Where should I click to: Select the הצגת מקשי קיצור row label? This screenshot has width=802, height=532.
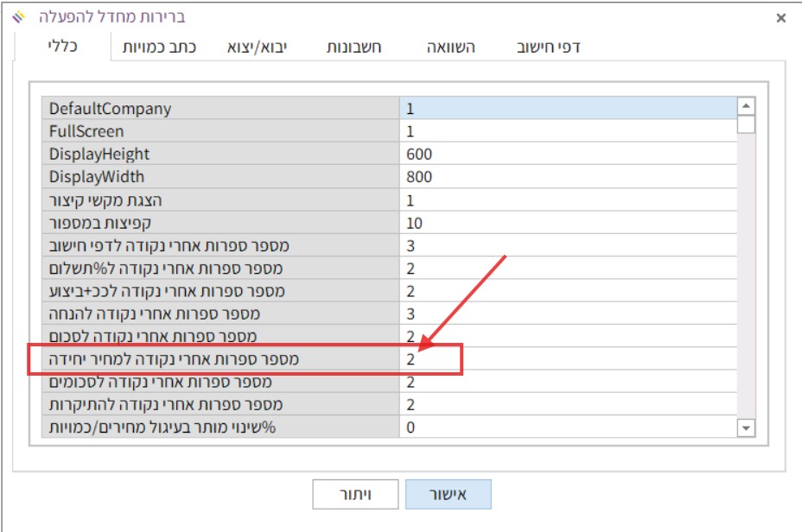pyautogui.click(x=220, y=200)
